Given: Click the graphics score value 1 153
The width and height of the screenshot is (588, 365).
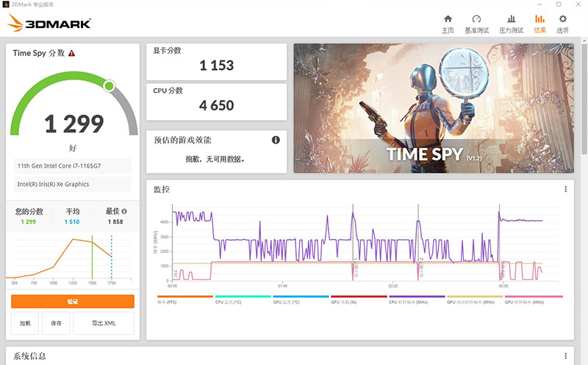Looking at the screenshot, I should click(217, 65).
